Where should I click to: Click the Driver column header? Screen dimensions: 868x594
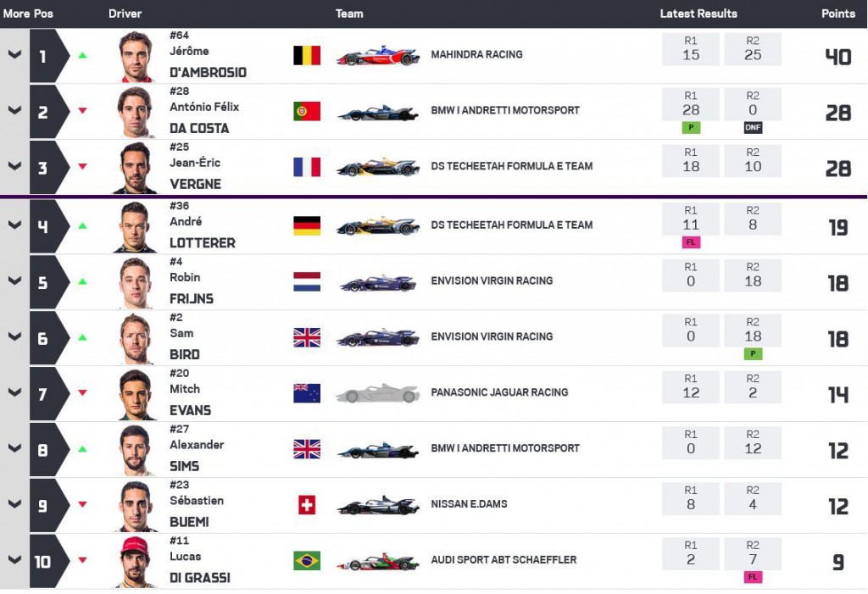click(125, 14)
